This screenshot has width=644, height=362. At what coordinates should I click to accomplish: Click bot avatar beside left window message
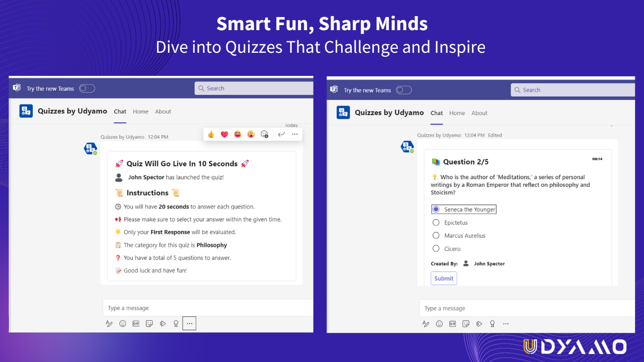pos(90,148)
